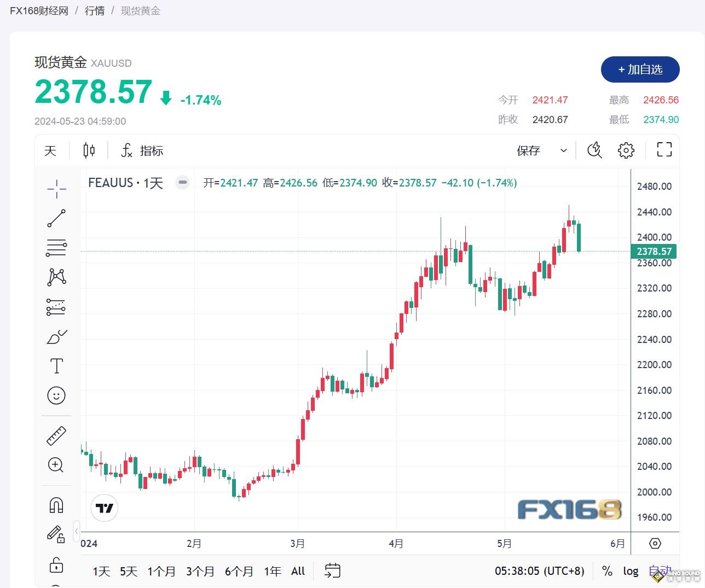Screen dimensions: 705x588
Task: Select the trend line drawing tool
Action: pos(56,218)
